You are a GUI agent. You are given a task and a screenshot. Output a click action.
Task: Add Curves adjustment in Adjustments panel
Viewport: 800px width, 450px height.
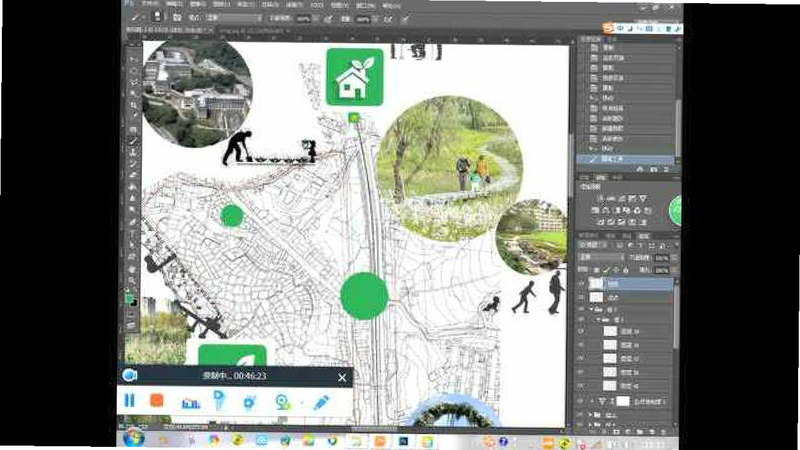point(621,198)
